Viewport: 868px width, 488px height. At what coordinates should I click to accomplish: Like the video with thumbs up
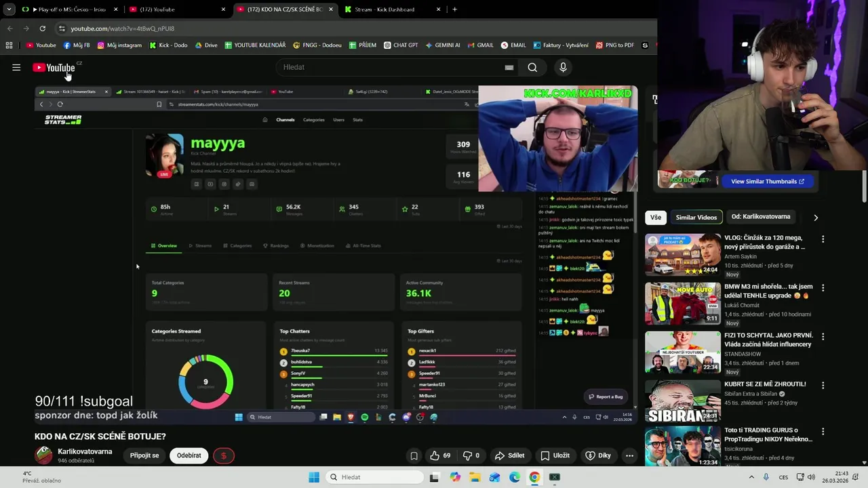440,455
